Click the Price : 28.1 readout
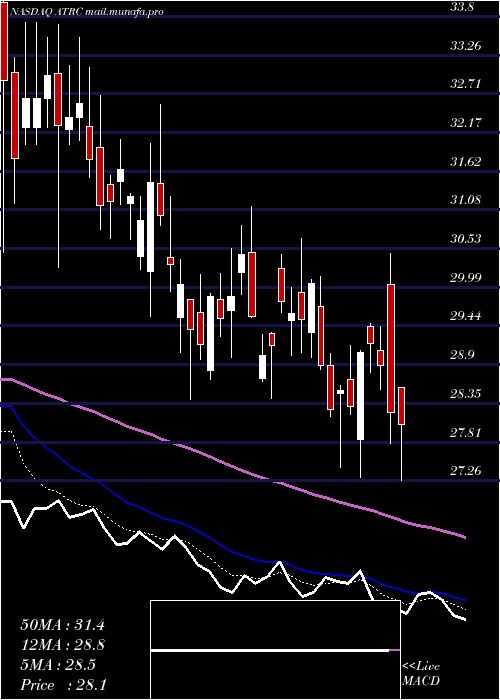Viewport: 500px width, 700px height. point(63,685)
